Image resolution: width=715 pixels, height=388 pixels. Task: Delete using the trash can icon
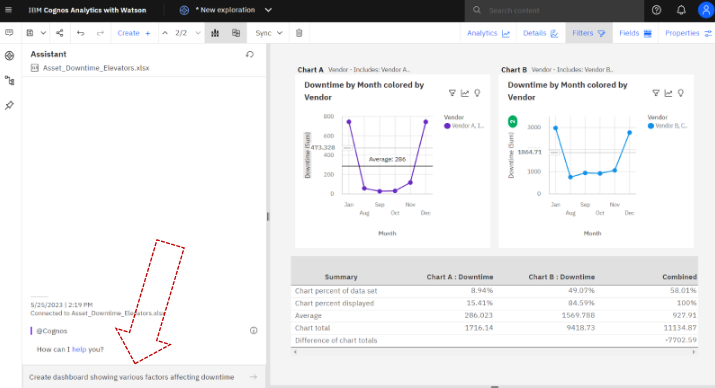[x=299, y=33]
